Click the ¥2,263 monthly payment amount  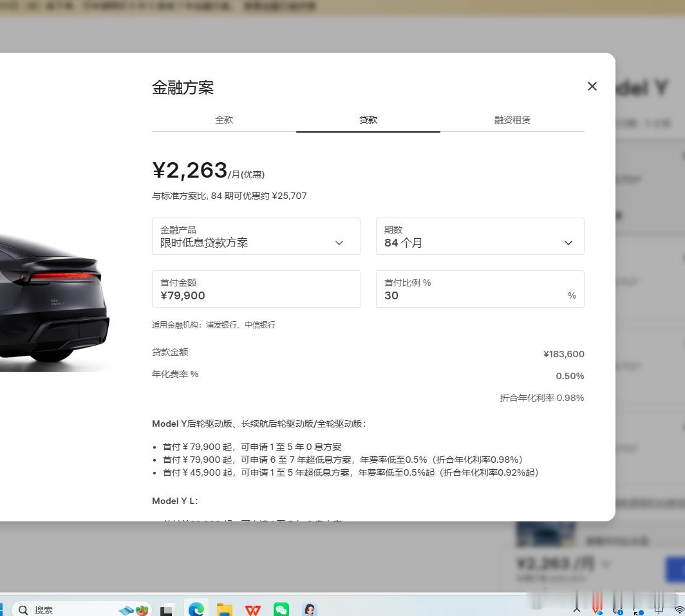190,170
